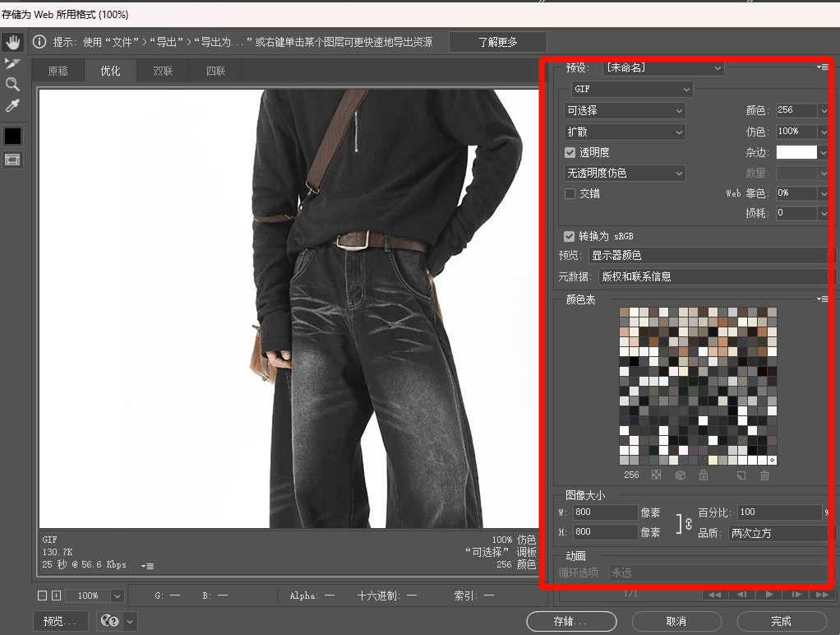Enable the 交错 interlaced checkbox

[570, 193]
